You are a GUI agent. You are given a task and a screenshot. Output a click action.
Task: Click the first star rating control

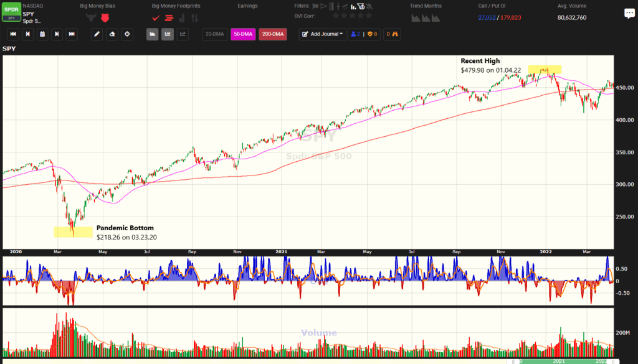(x=335, y=16)
